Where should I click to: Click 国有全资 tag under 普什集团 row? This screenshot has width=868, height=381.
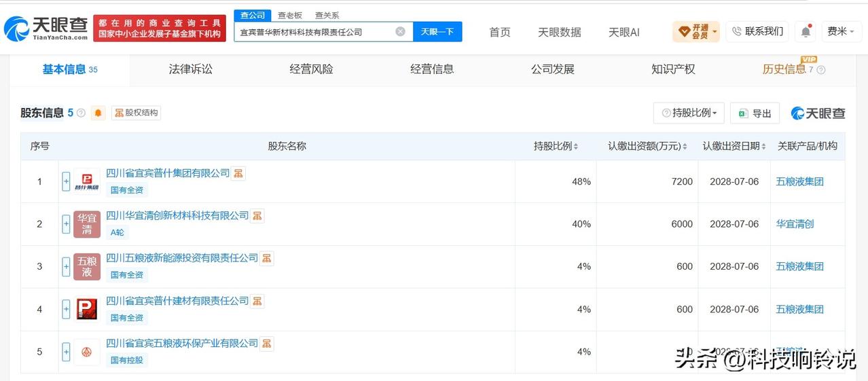pyautogui.click(x=127, y=190)
